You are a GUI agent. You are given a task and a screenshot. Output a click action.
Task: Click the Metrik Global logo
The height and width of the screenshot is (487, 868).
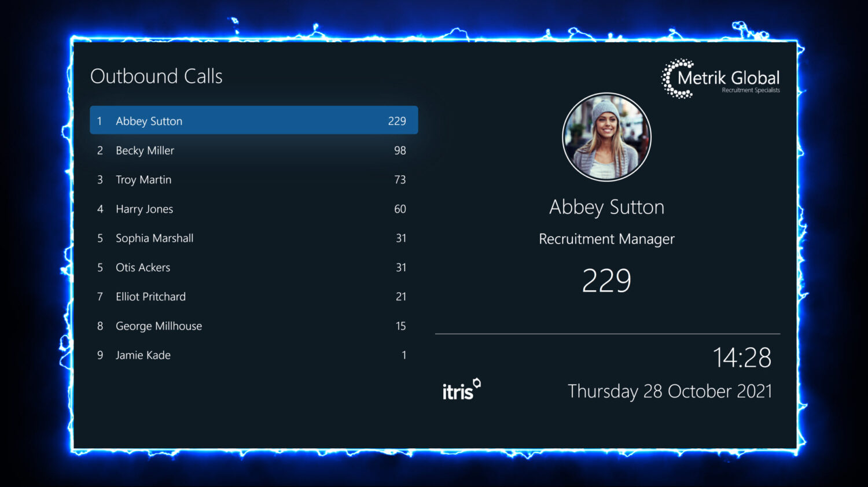coord(720,79)
